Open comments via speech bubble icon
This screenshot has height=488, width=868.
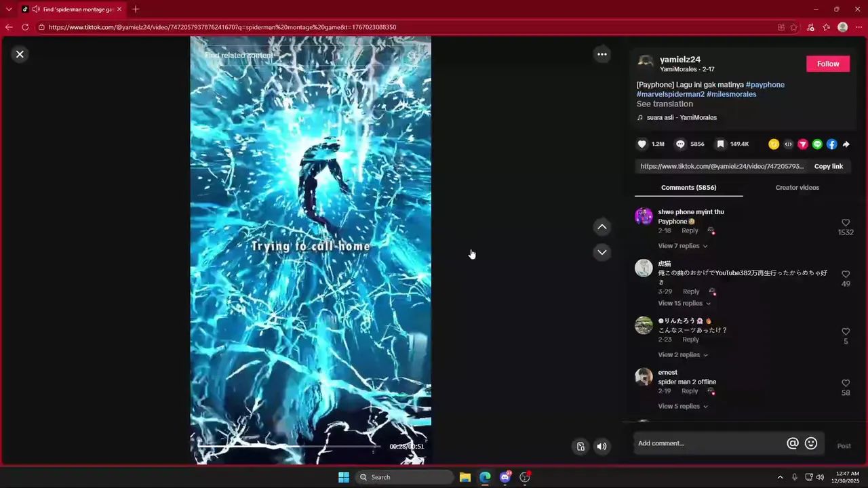[680, 144]
